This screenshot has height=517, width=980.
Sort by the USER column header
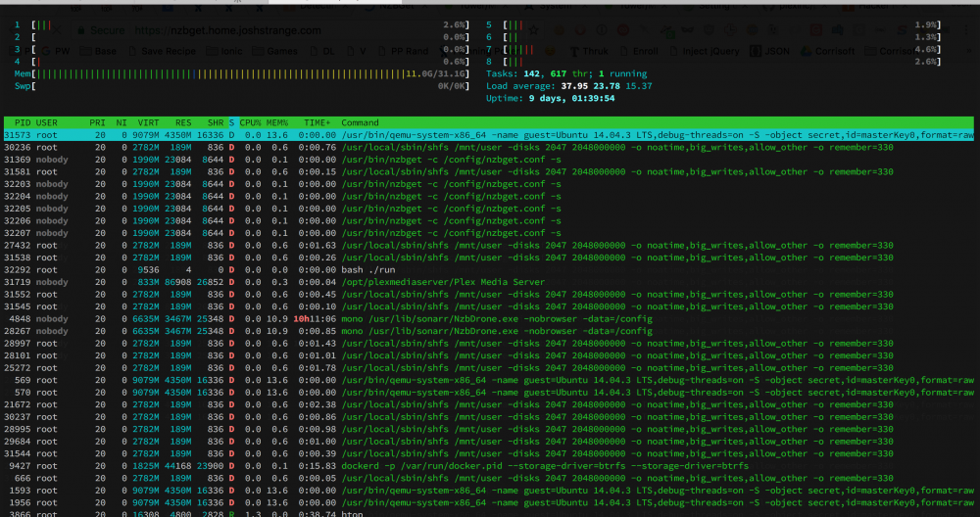click(47, 123)
